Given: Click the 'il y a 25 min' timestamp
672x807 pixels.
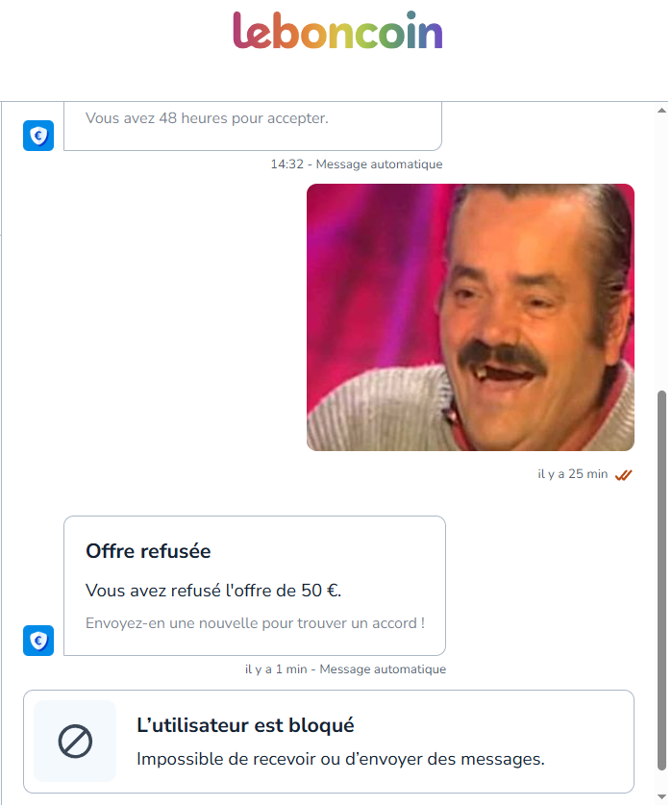Looking at the screenshot, I should 573,474.
